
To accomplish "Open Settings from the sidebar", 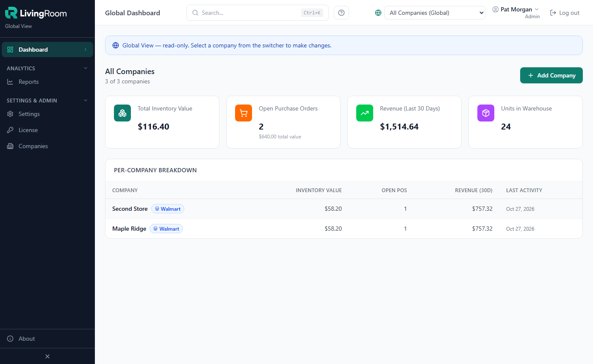I will [47, 114].
